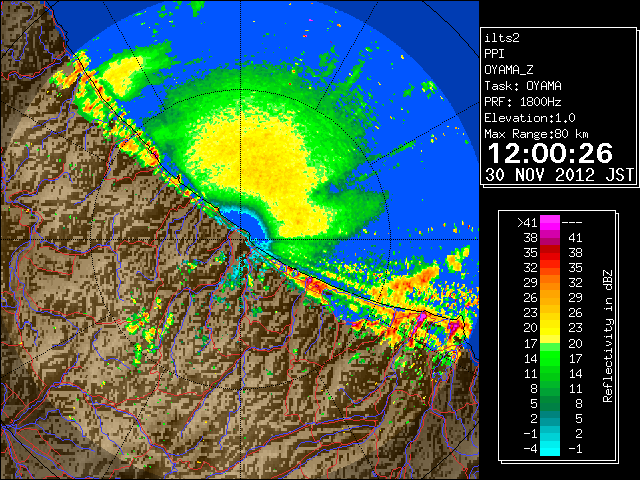Click the 'Reflectivity in dBZ' legend title

(x=608, y=336)
